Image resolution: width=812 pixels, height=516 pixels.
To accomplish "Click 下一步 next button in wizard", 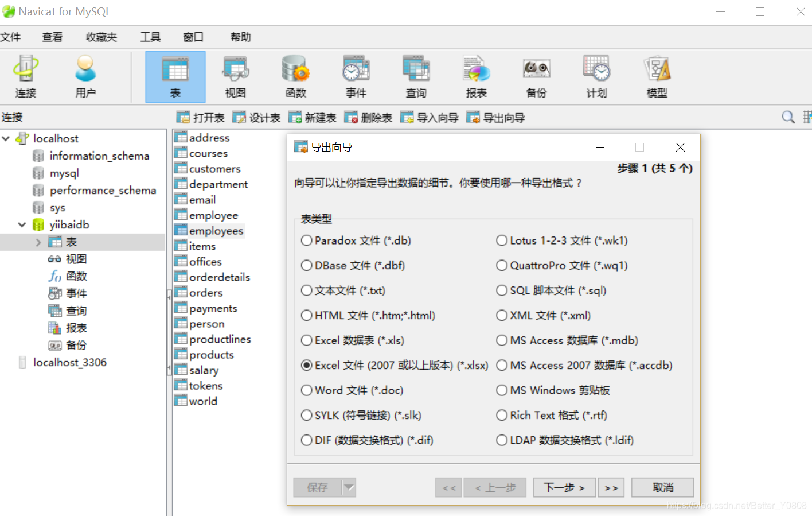I will tap(564, 487).
